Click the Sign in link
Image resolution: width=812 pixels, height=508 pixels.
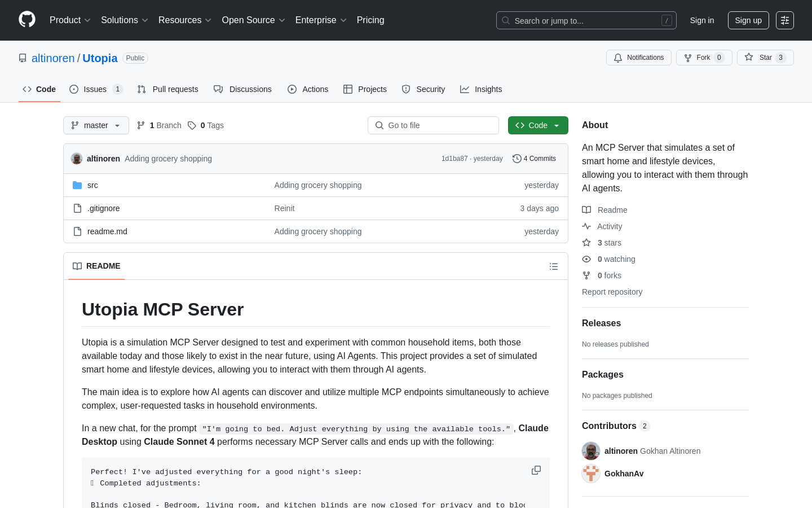[x=702, y=20]
